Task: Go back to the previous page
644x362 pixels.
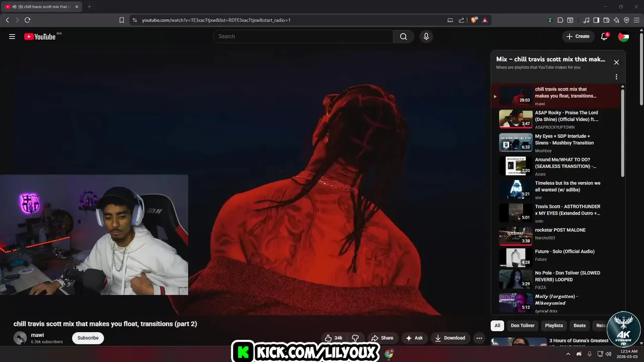Action: [x=7, y=20]
